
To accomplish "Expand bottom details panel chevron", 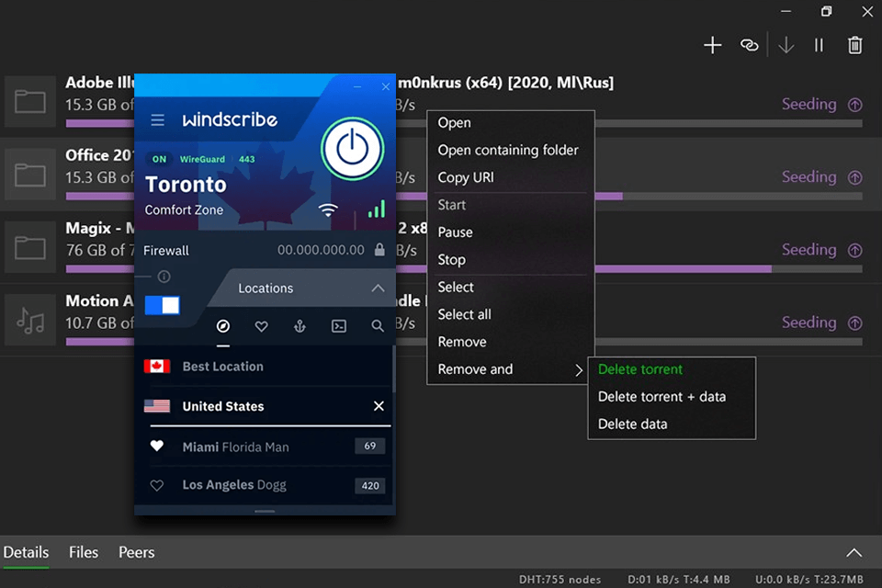I will click(x=854, y=552).
